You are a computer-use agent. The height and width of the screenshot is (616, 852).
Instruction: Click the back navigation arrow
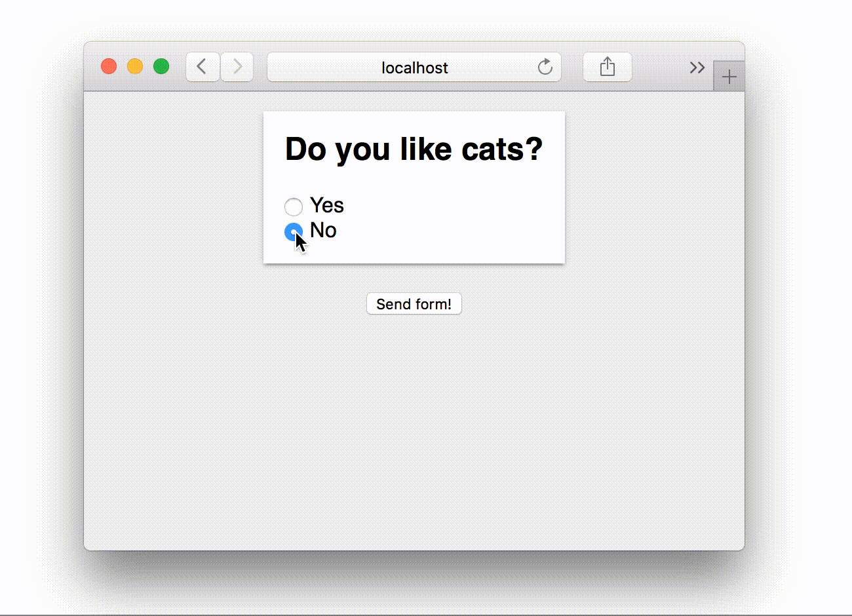click(x=202, y=66)
